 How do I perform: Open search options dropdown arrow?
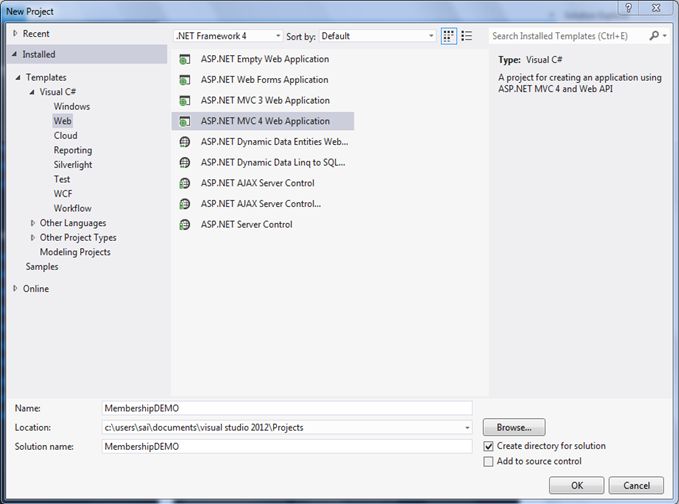665,36
